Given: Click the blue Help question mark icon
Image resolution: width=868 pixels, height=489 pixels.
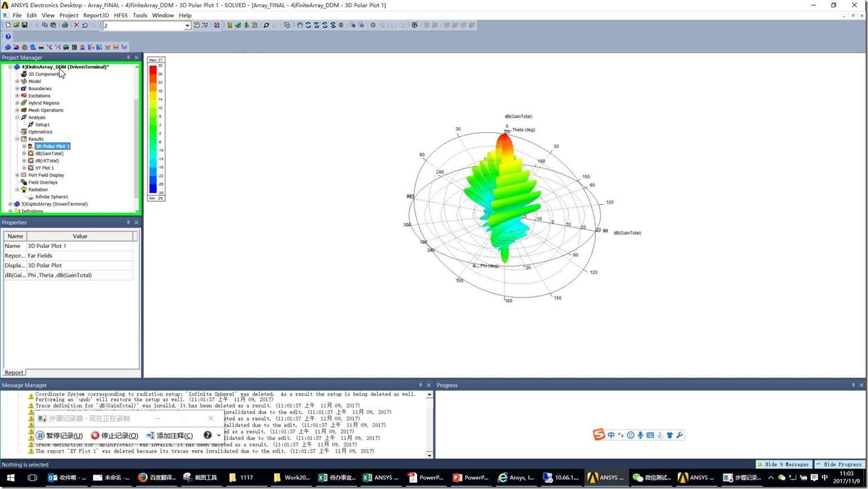Looking at the screenshot, I should coord(8,37).
